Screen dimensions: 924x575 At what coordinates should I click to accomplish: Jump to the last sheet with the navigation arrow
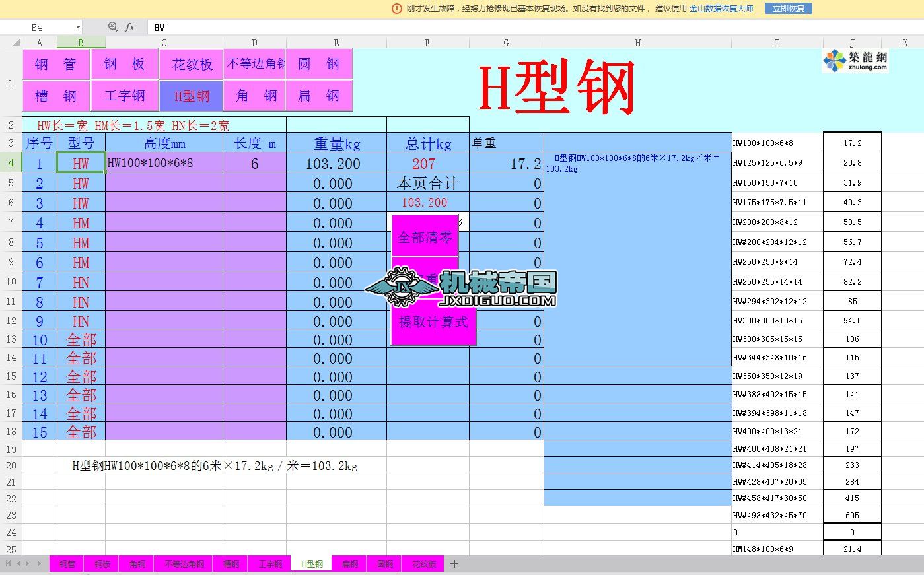click(x=40, y=564)
